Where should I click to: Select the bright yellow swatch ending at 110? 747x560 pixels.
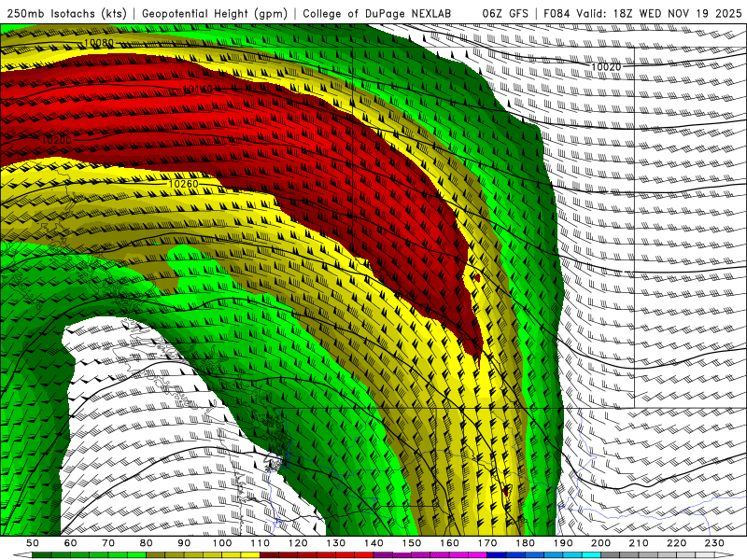tap(250, 555)
